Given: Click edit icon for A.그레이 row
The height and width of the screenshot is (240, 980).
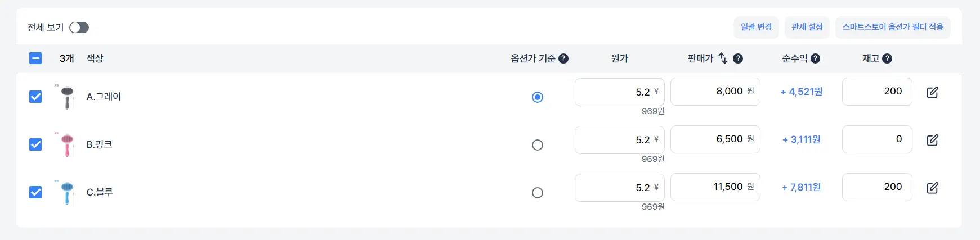Looking at the screenshot, I should click(x=932, y=92).
